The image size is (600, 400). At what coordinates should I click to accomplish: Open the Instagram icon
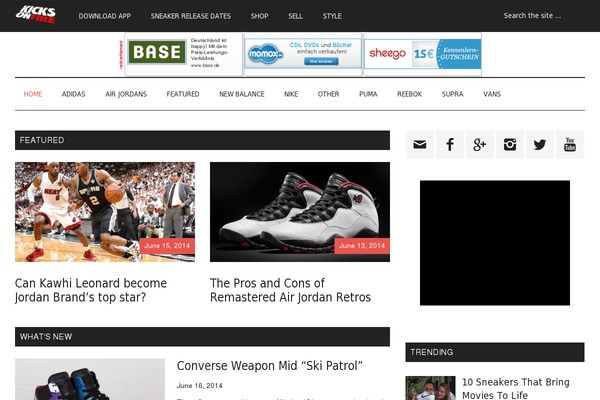pyautogui.click(x=510, y=144)
